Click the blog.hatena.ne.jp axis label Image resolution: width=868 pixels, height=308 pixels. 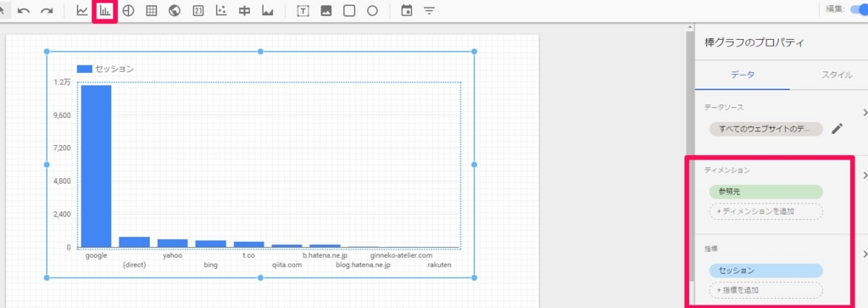pyautogui.click(x=363, y=265)
